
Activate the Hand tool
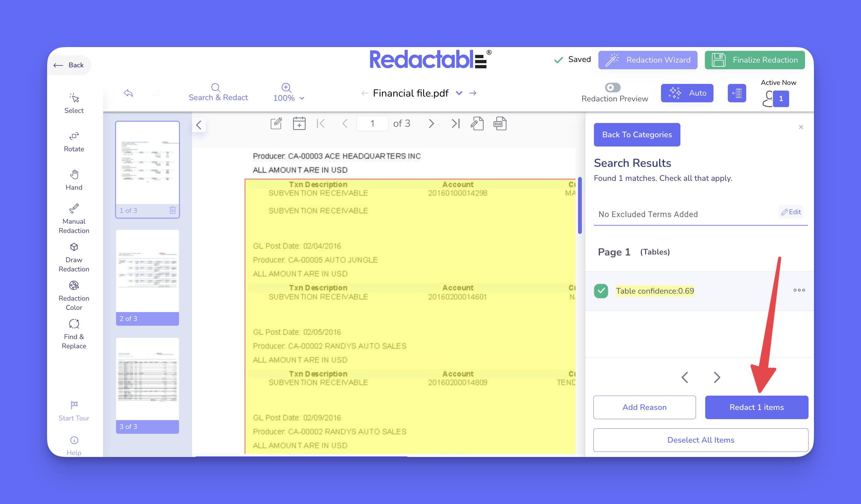pos(74,180)
